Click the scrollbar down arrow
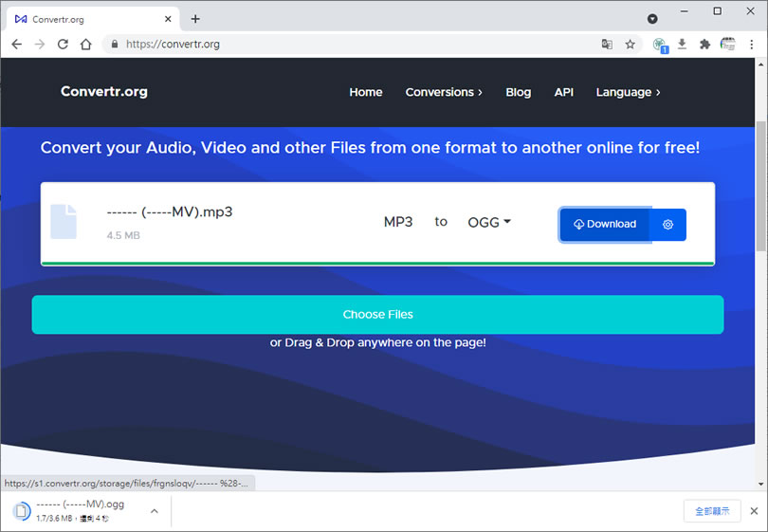The width and height of the screenshot is (768, 532). [x=761, y=484]
